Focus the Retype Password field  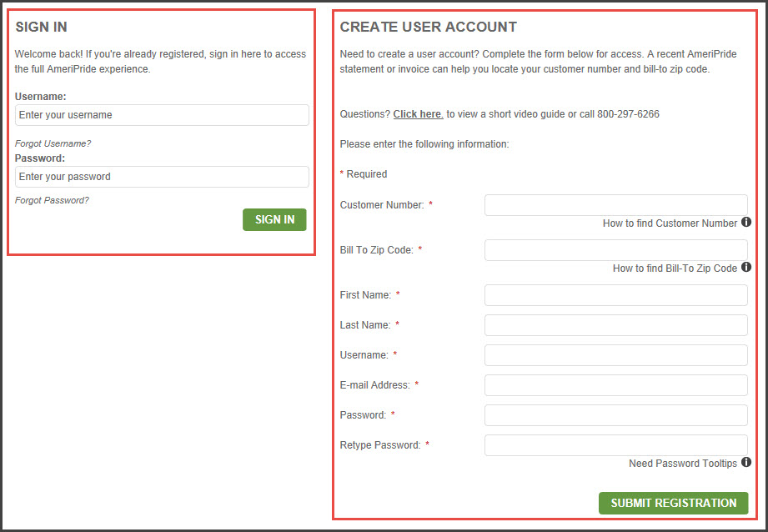click(615, 445)
